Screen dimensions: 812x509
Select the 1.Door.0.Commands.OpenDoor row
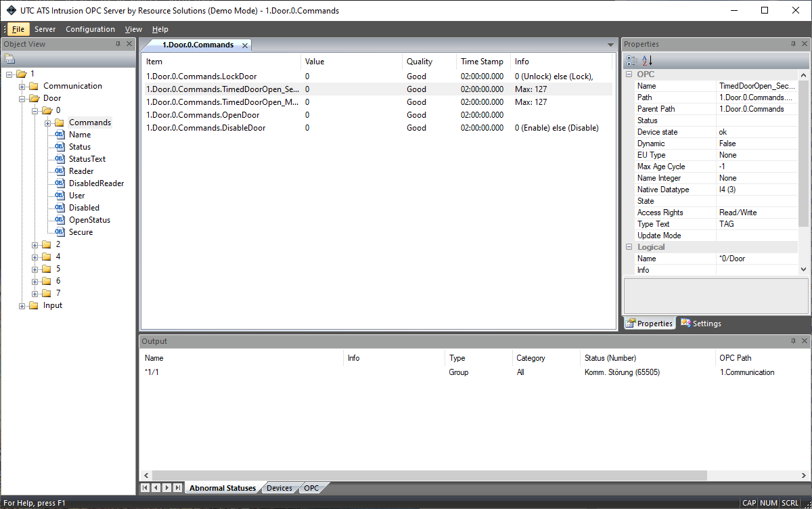point(377,115)
